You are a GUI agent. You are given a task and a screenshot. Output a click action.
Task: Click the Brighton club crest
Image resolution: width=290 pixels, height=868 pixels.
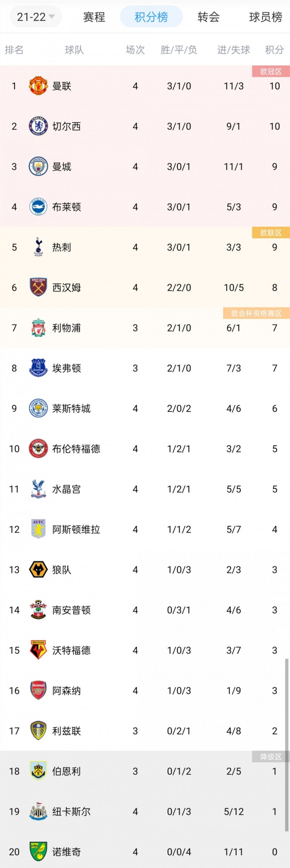(38, 207)
